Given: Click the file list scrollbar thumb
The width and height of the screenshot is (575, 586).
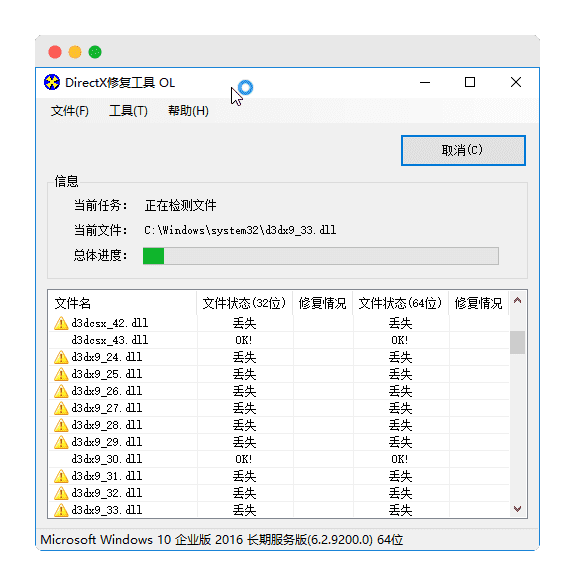Looking at the screenshot, I should coord(517,342).
